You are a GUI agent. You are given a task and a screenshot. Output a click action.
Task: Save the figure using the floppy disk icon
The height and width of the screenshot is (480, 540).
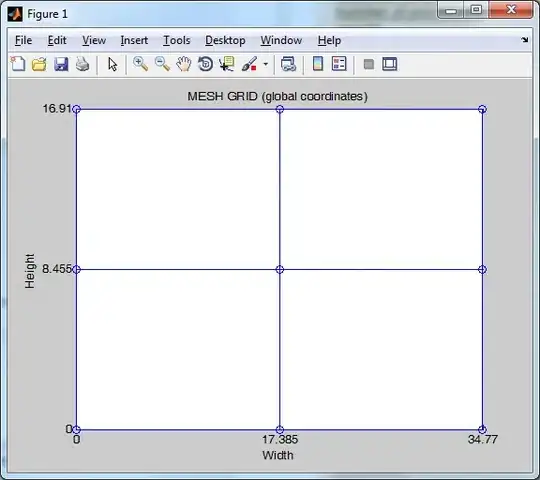61,64
